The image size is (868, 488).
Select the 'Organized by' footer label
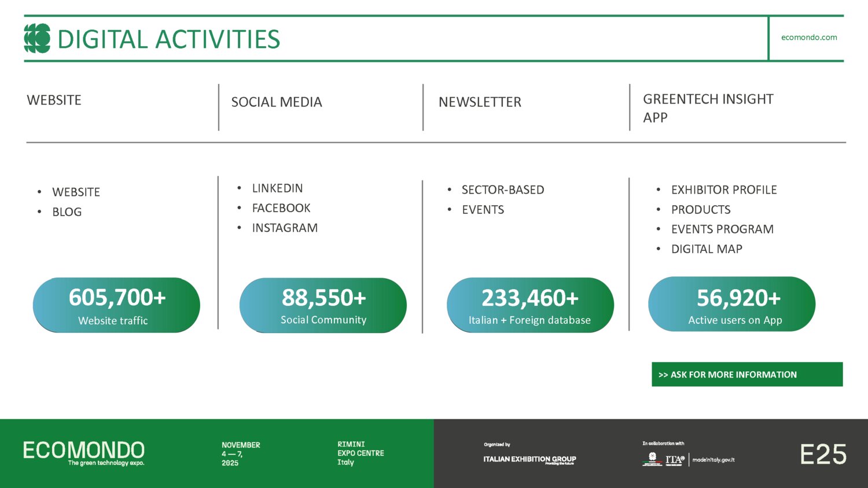[497, 445]
